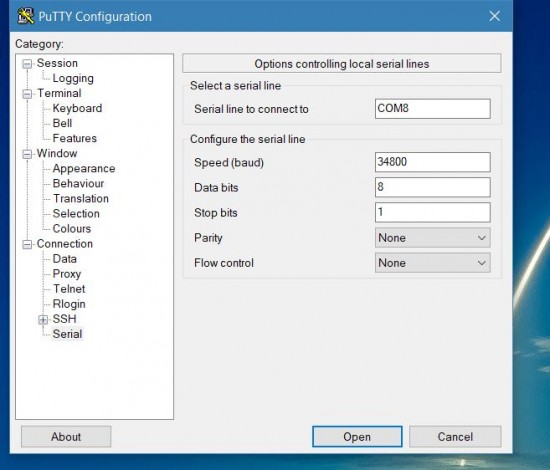This screenshot has height=470, width=550.
Task: Focus the Stop bits field
Action: click(x=432, y=213)
